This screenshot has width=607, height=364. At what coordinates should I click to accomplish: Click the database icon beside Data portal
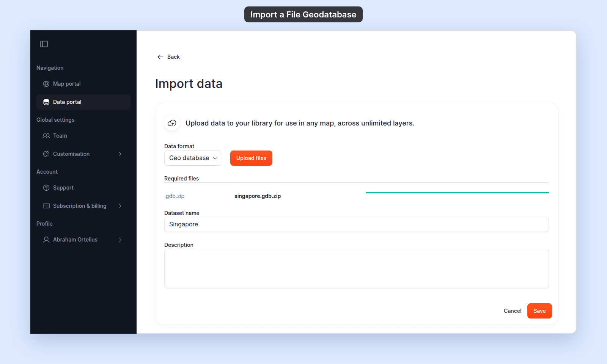[46, 102]
